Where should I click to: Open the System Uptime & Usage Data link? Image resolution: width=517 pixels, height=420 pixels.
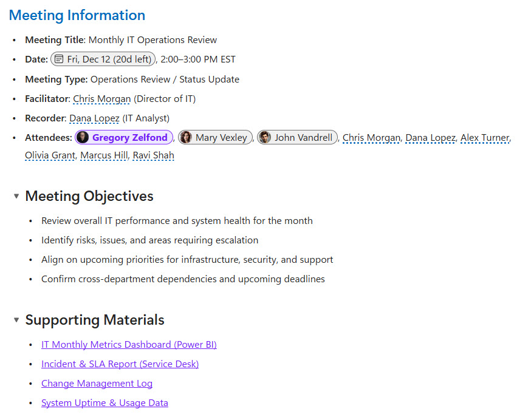click(x=104, y=402)
